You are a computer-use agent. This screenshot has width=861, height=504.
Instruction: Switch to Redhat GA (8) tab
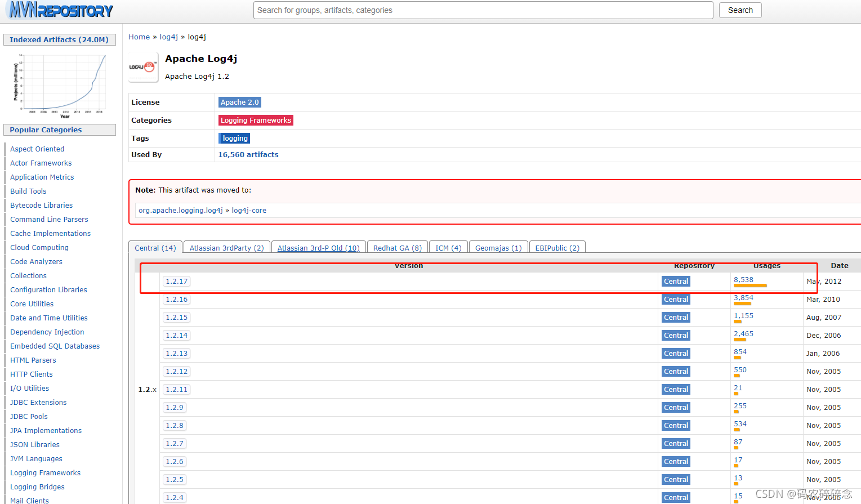[397, 248]
